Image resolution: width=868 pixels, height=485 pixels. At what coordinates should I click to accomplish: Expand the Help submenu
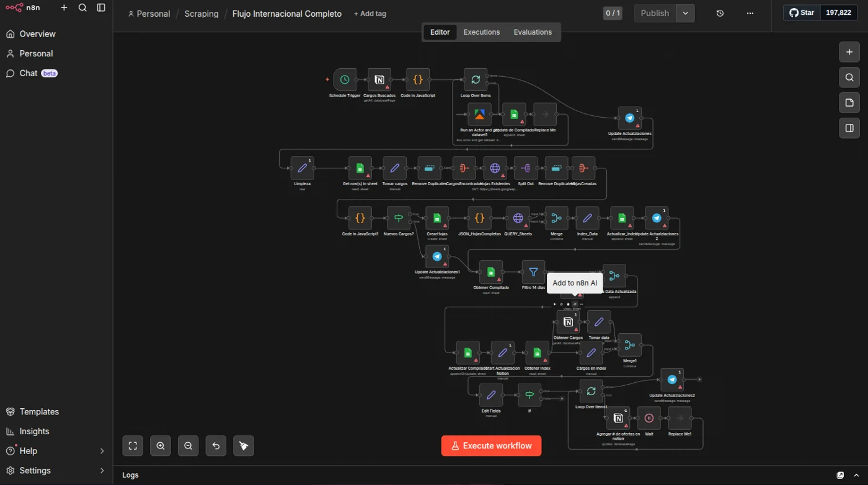pyautogui.click(x=102, y=451)
